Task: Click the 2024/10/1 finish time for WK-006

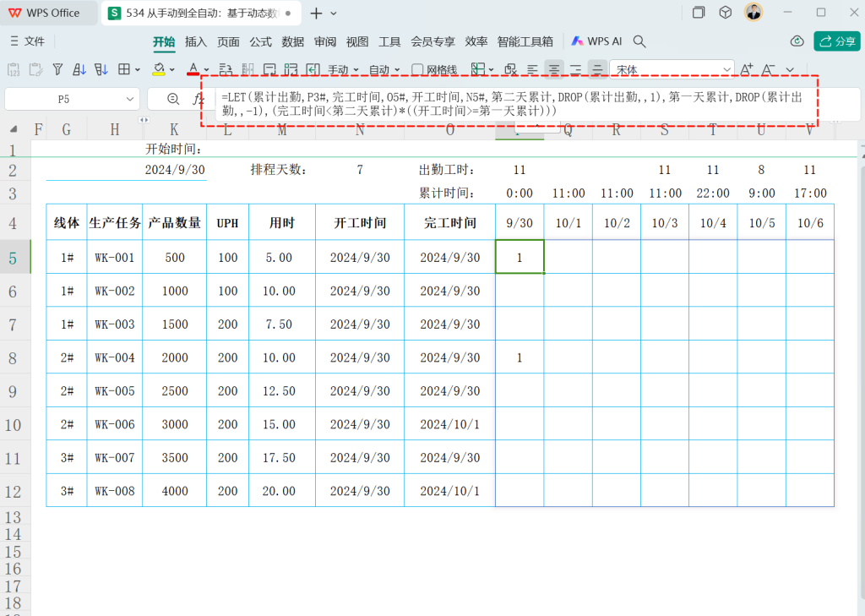Action: 449,424
